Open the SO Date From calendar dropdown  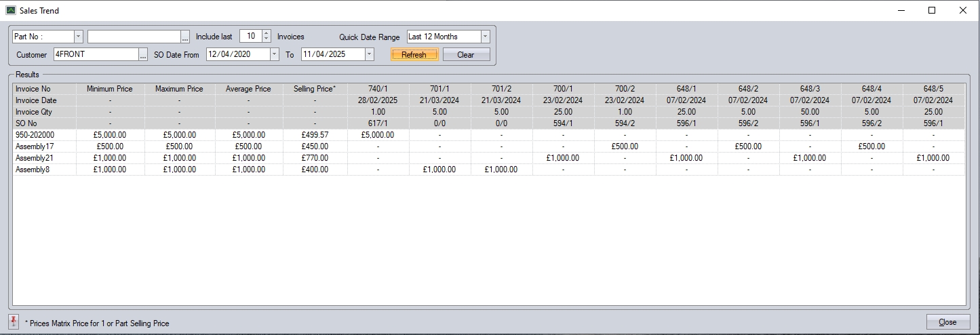coord(274,55)
